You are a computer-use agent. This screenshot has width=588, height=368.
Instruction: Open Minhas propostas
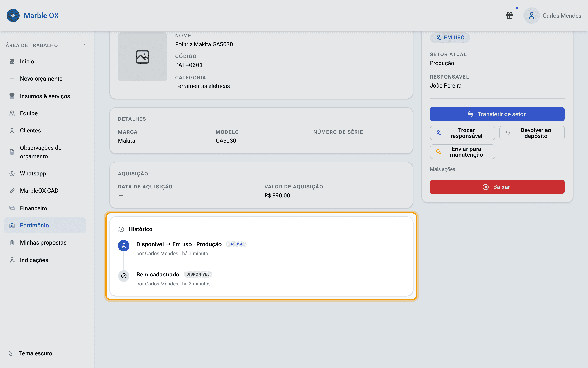click(45, 242)
